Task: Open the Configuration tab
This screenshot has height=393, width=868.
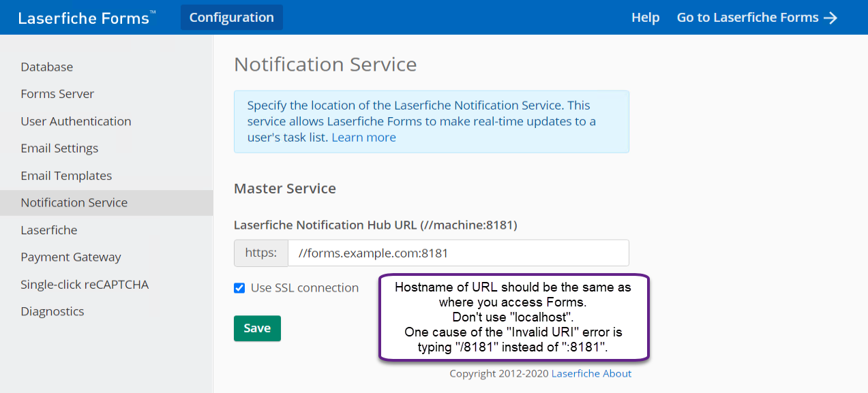Action: pyautogui.click(x=231, y=18)
